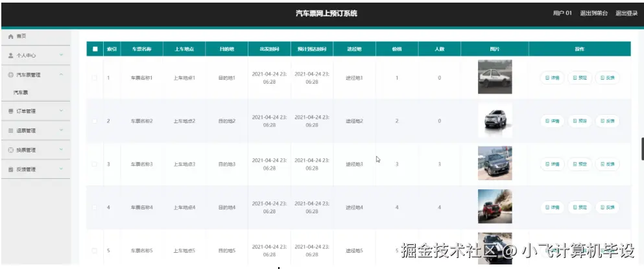The image size is (644, 269).
Task: Check the checkbox for row 车票名称1
Action: coord(95,78)
